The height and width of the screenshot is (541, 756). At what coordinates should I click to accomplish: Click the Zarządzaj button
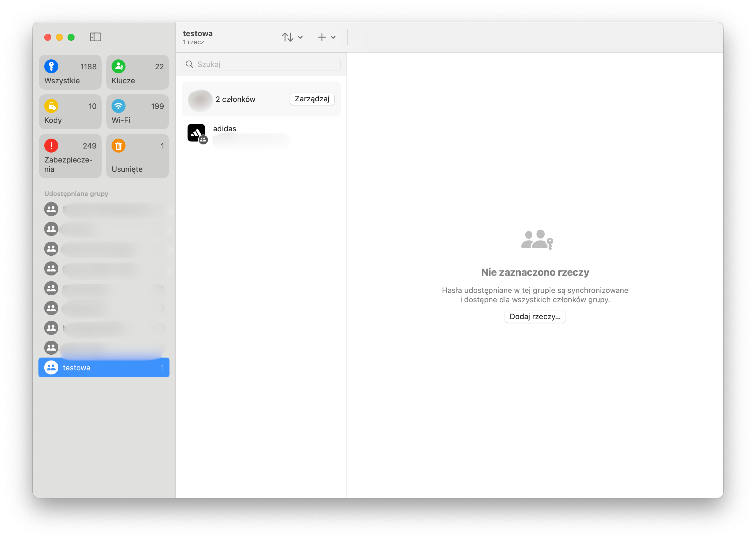(312, 99)
